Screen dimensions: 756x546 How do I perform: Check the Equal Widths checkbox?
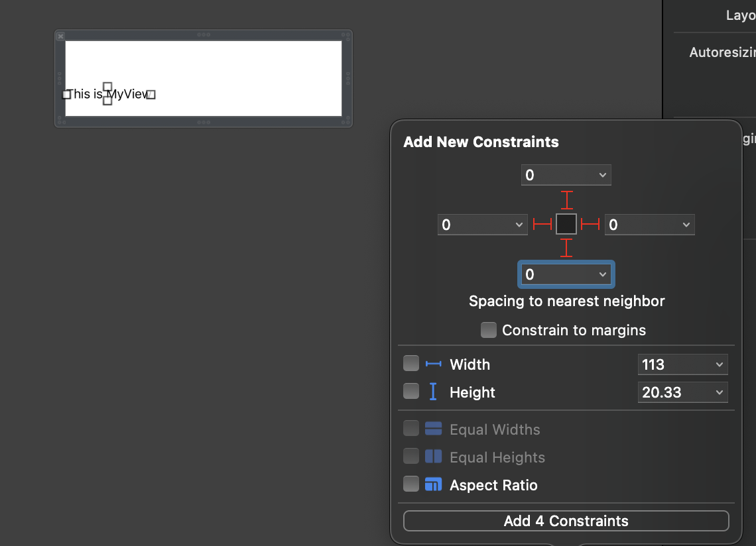[410, 428]
